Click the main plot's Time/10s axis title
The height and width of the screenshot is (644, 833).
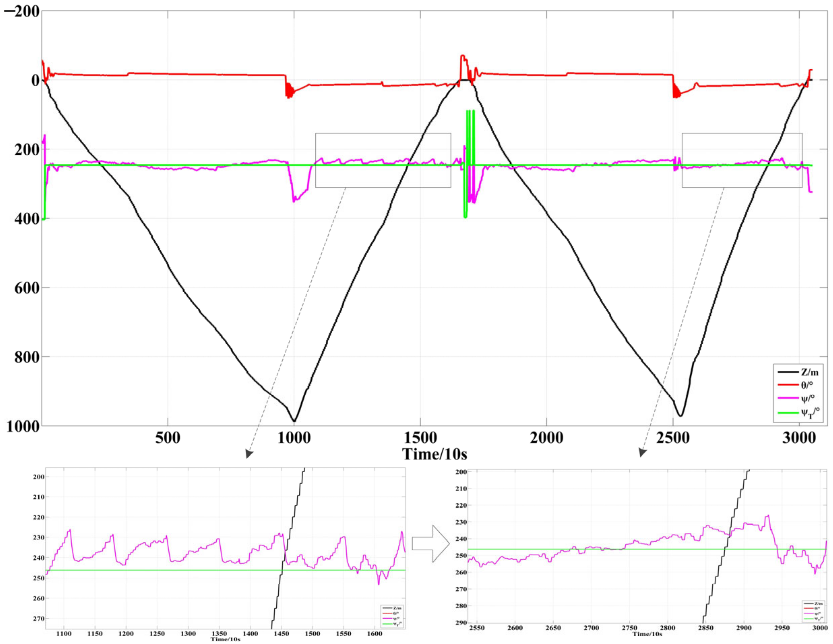tap(434, 454)
